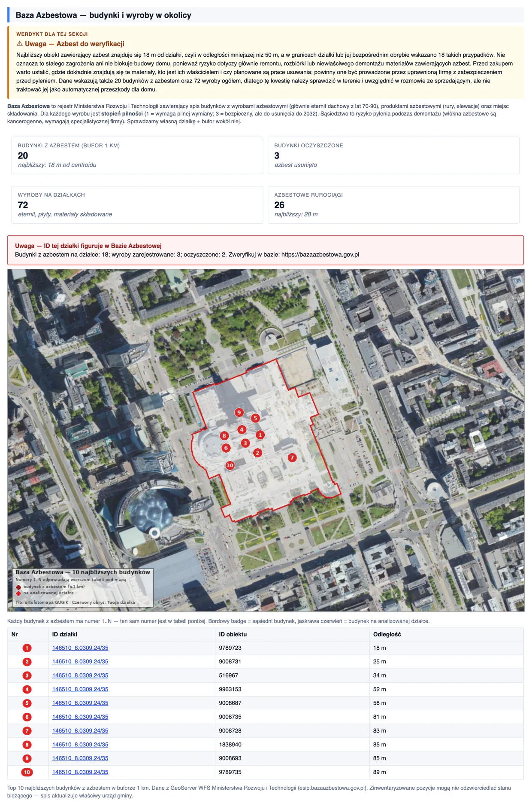Image resolution: width=532 pixels, height=806 pixels.
Task: Click the 'na analizowanej działce' legend dot
Action: pos(18,593)
